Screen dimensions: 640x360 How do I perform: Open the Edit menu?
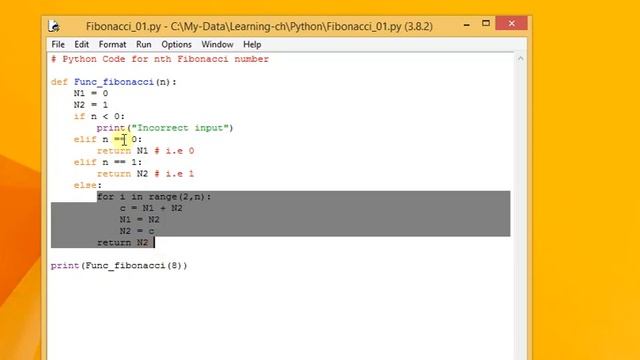(81, 44)
